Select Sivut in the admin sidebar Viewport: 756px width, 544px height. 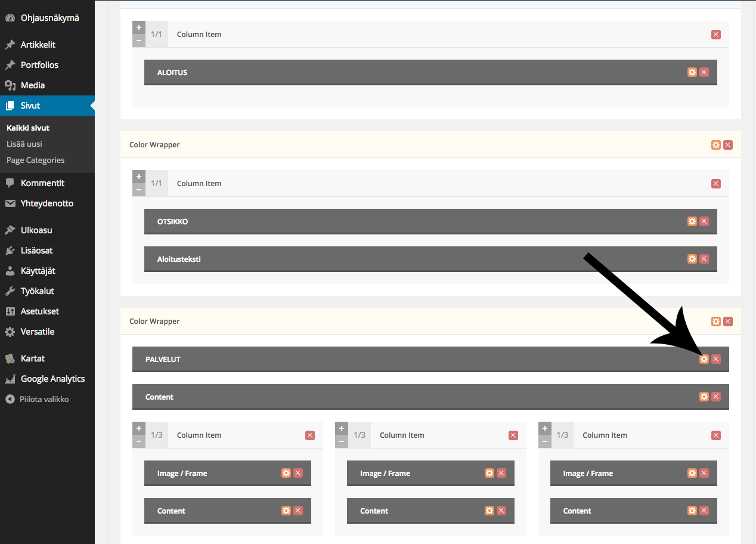(x=47, y=106)
